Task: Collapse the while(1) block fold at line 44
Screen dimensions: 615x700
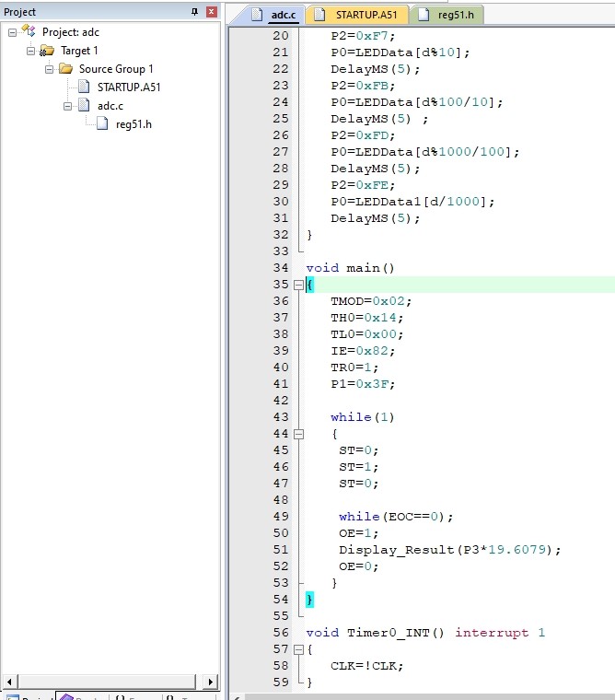Action: tap(298, 434)
